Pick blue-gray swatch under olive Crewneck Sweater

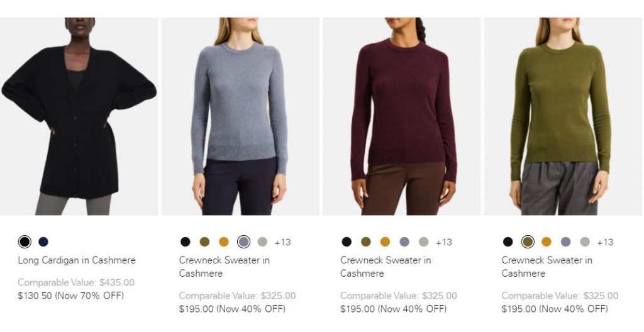coord(566,241)
